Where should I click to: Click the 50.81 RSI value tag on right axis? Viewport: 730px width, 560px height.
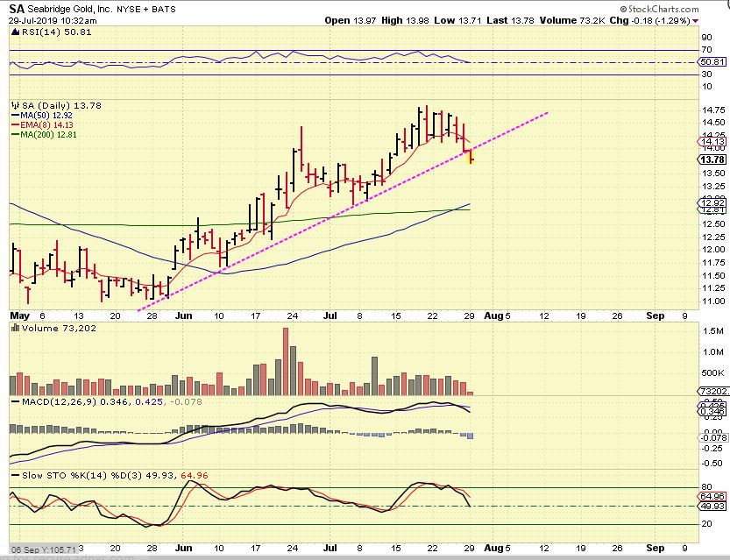pos(712,62)
